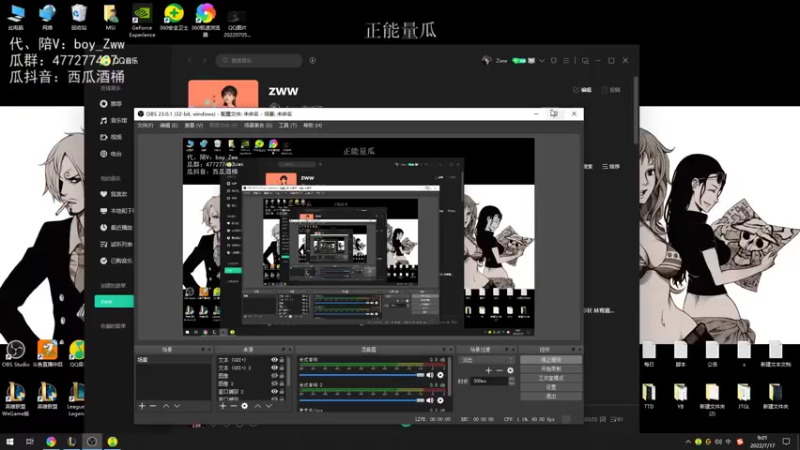
Task: Open 推荐 in the QQ Music sidebar
Action: coord(112,104)
